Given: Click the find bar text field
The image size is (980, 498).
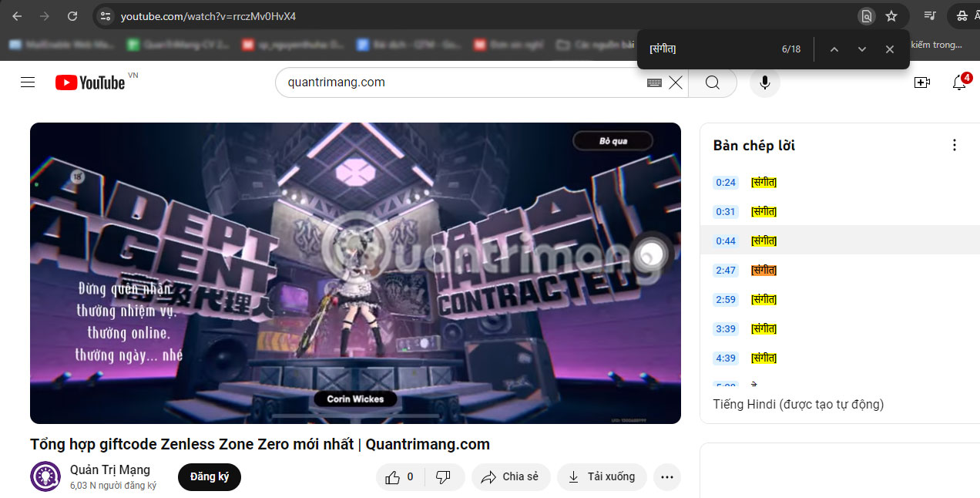Looking at the screenshot, I should pos(709,49).
